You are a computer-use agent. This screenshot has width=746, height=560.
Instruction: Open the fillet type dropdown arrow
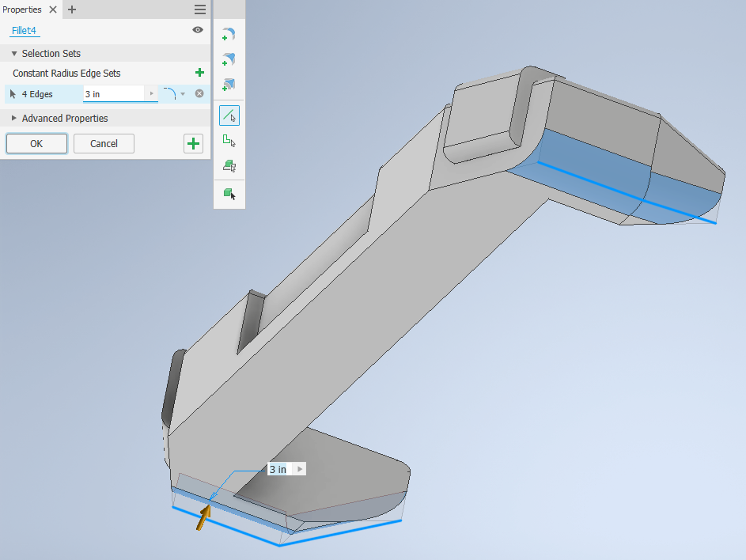click(183, 94)
